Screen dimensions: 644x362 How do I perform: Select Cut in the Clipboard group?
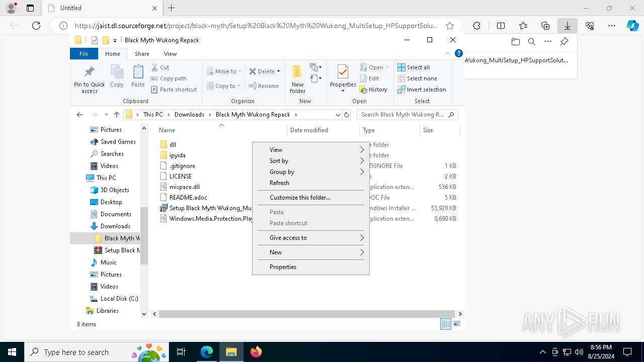(160, 67)
